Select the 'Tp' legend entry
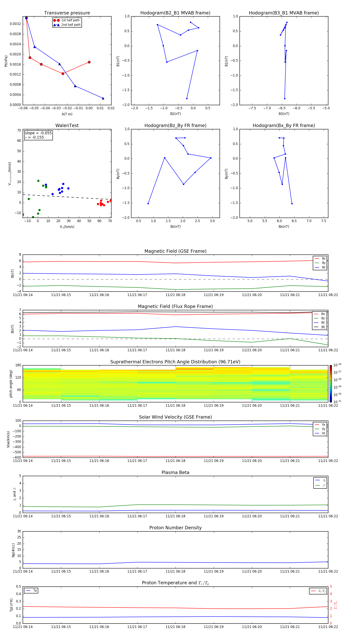 pyautogui.click(x=31, y=591)
